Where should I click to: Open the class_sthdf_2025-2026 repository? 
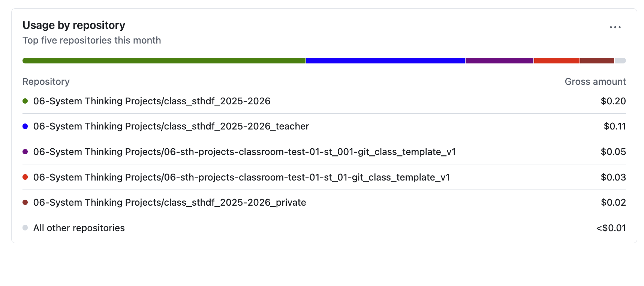pos(152,101)
